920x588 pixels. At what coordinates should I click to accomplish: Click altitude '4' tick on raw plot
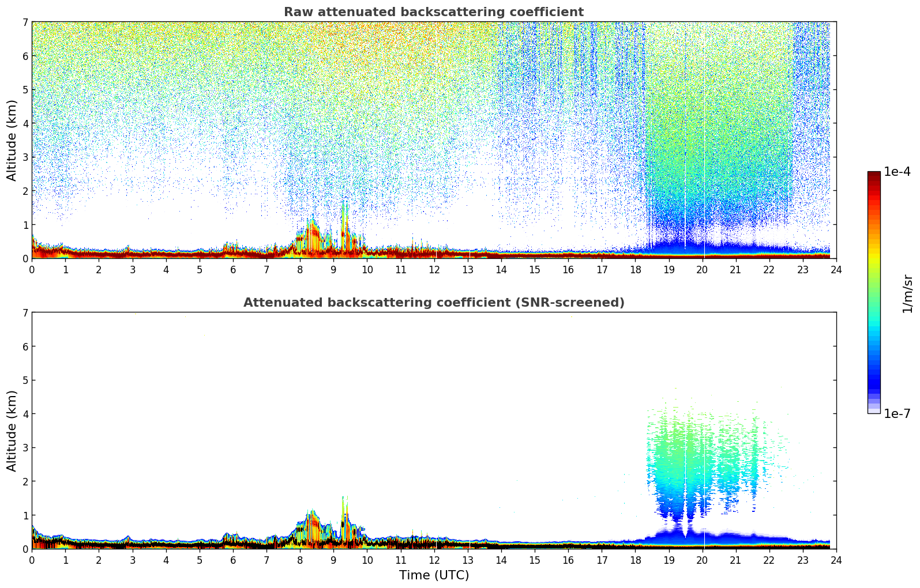pyautogui.click(x=25, y=123)
